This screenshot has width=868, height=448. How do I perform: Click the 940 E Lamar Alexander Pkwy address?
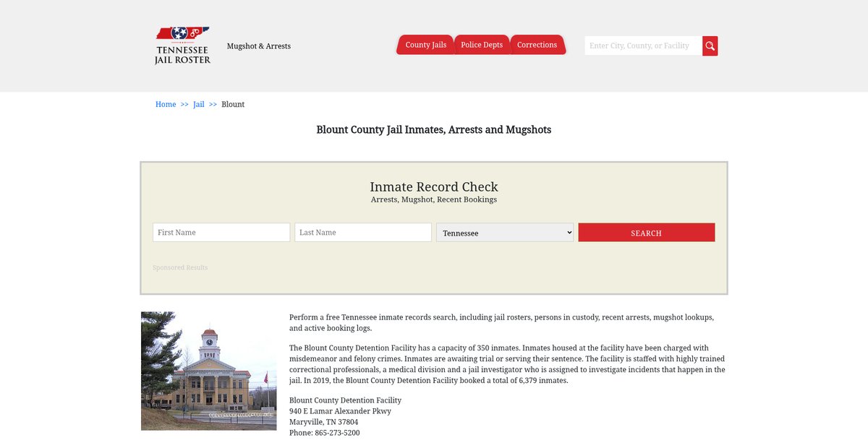coord(340,411)
